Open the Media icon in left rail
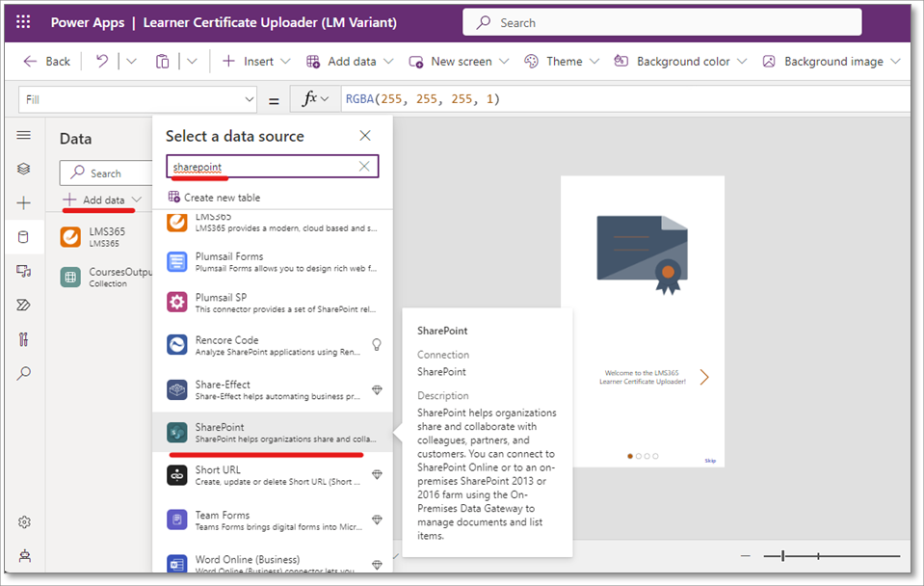Viewport: 924px width, 586px height. (x=24, y=272)
